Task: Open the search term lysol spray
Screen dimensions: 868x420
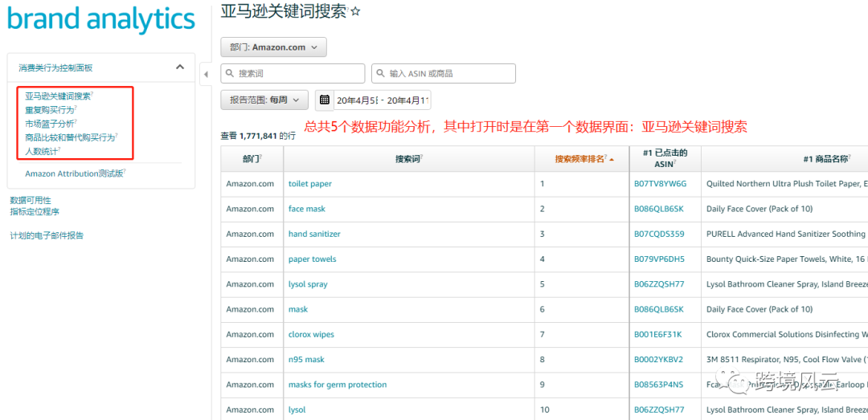Action: (308, 284)
